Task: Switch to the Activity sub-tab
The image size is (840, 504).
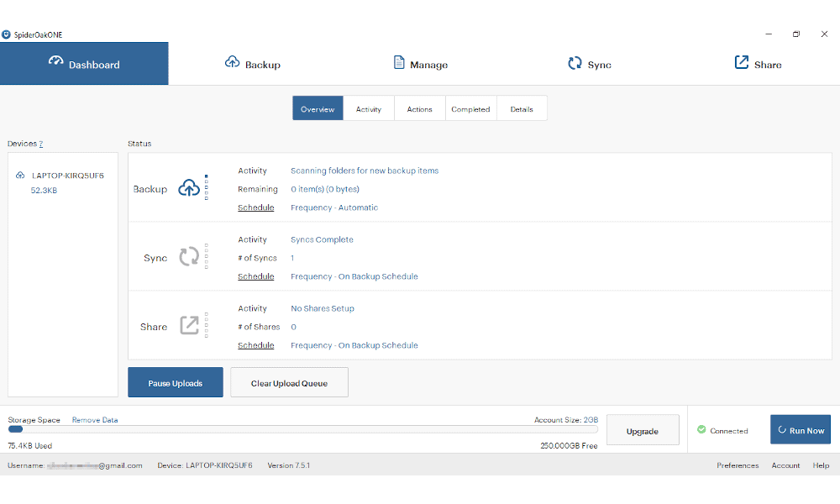Action: pos(369,108)
